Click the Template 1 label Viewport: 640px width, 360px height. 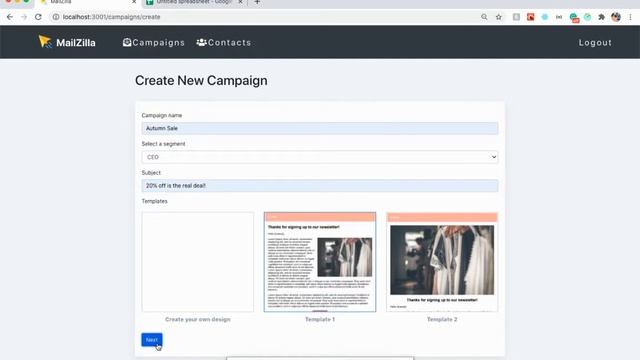click(320, 319)
